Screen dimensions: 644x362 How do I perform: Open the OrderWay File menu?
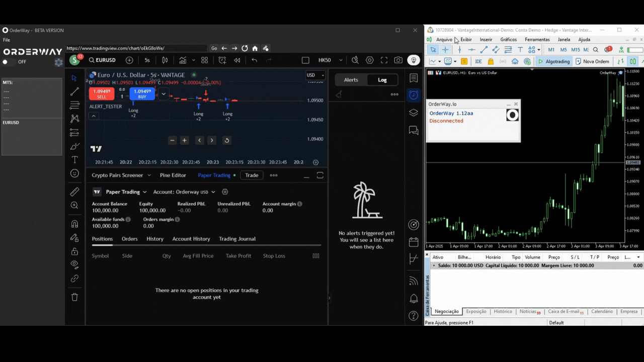point(7,40)
